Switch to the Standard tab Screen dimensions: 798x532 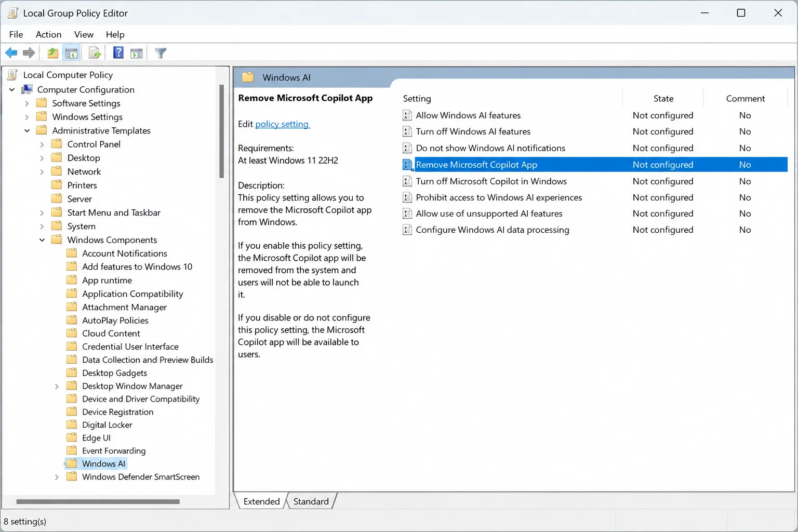[x=311, y=501]
